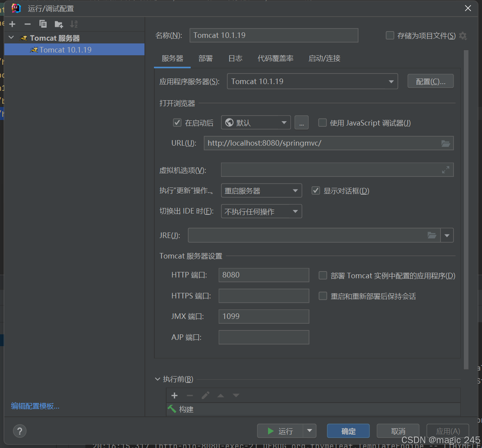482x448 pixels.
Task: Expand the 虚拟机选项 field editor
Action: 446,170
